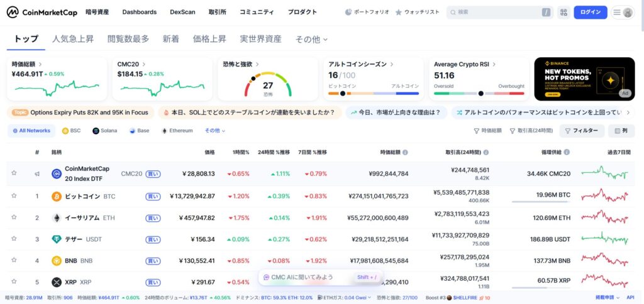The height and width of the screenshot is (304, 644).
Task: Add XRP to watchlist with star
Action: click(14, 281)
